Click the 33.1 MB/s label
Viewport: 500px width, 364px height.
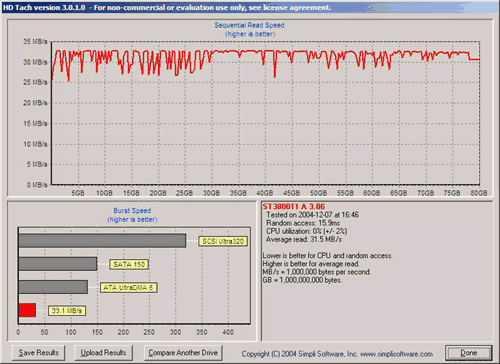[x=67, y=311]
